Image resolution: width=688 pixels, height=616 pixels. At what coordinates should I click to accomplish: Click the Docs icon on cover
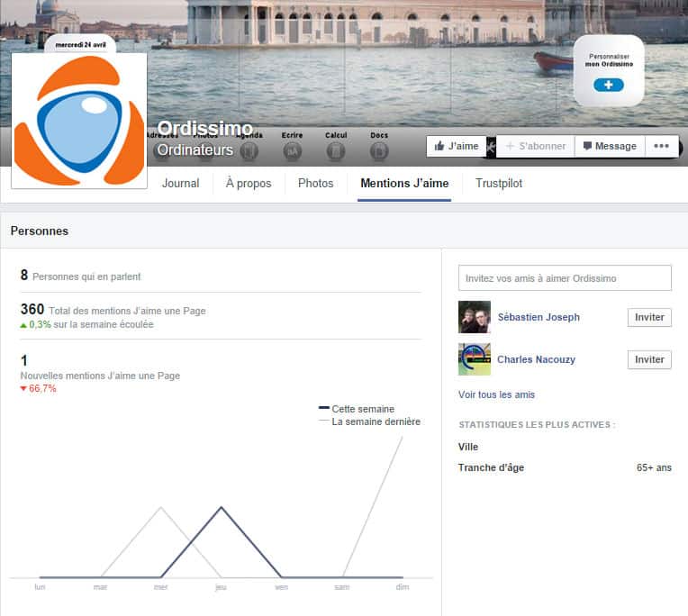[x=379, y=151]
